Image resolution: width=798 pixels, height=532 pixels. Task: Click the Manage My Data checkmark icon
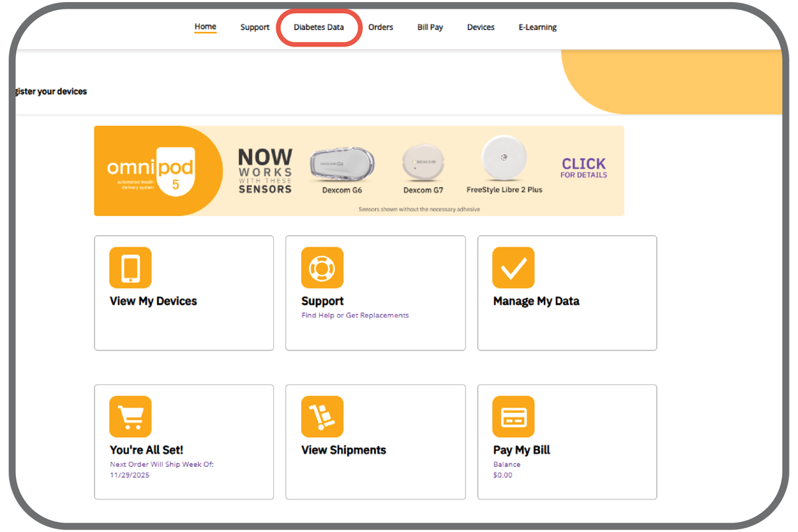[513, 267]
